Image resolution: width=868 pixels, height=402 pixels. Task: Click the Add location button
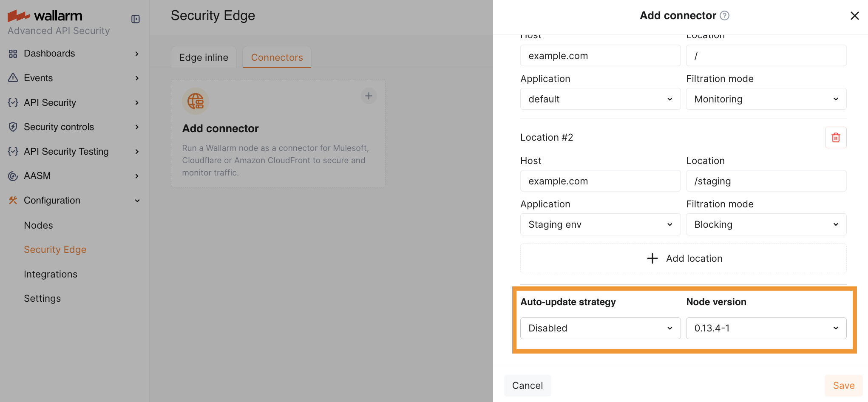click(683, 258)
